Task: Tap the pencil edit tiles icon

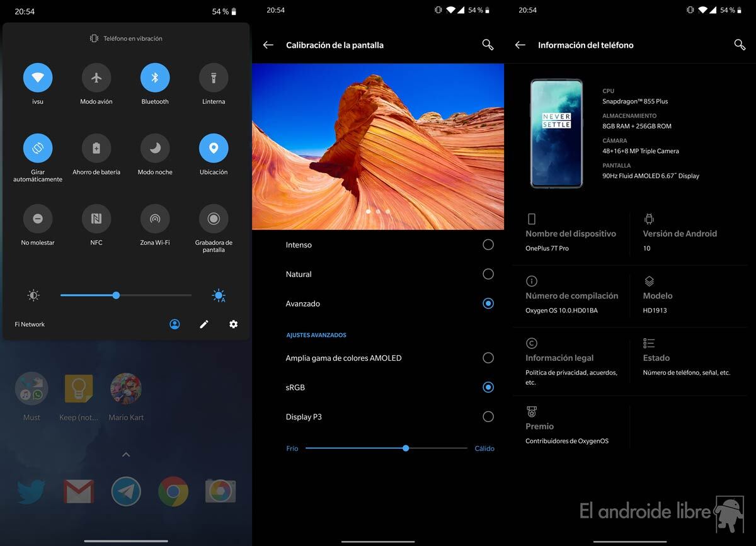Action: click(x=204, y=324)
